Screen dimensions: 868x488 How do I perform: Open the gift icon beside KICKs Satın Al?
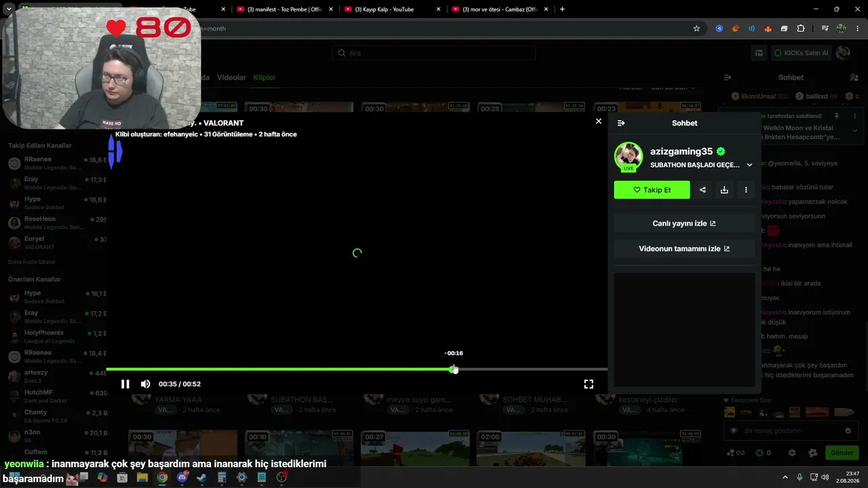(759, 53)
